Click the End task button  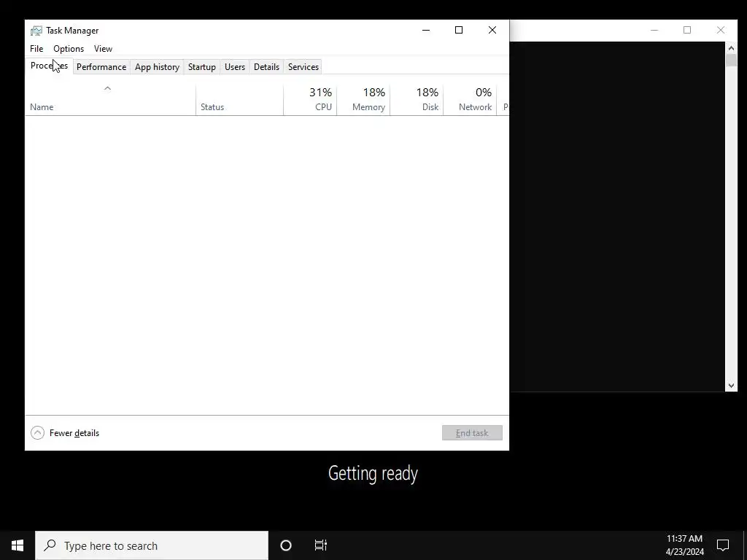point(472,433)
